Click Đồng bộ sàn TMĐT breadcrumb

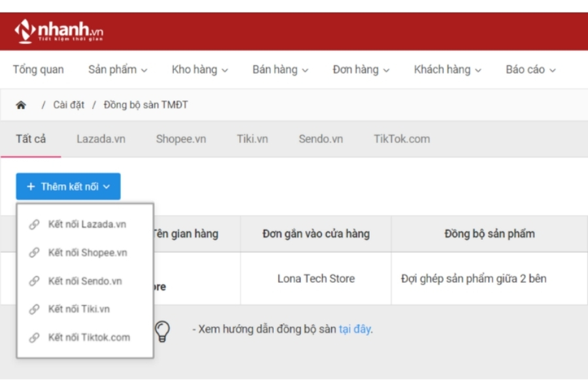146,105
